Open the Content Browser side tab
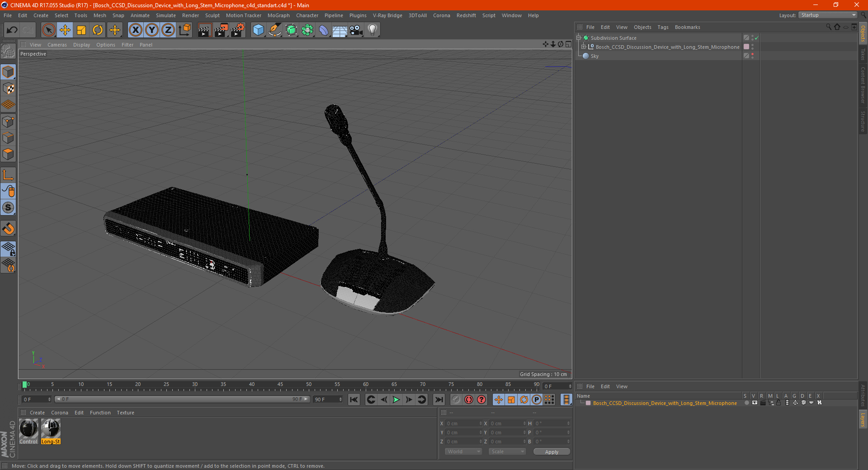Image resolution: width=868 pixels, height=470 pixels. pos(863,85)
